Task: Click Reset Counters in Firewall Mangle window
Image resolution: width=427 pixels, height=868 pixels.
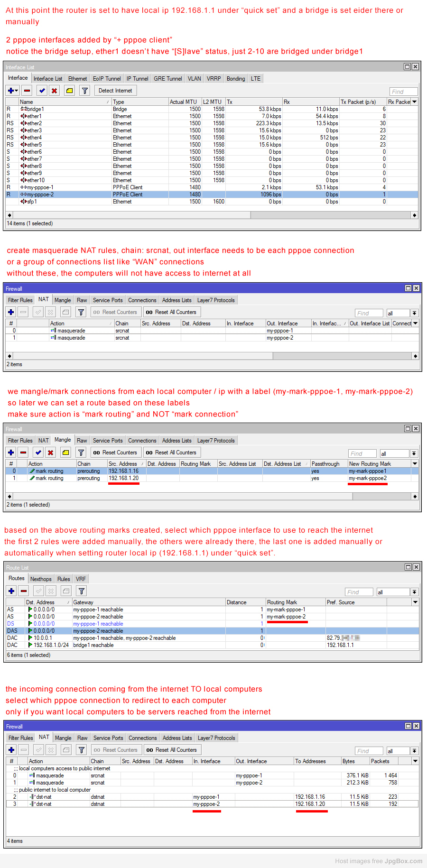Action: coord(115,452)
